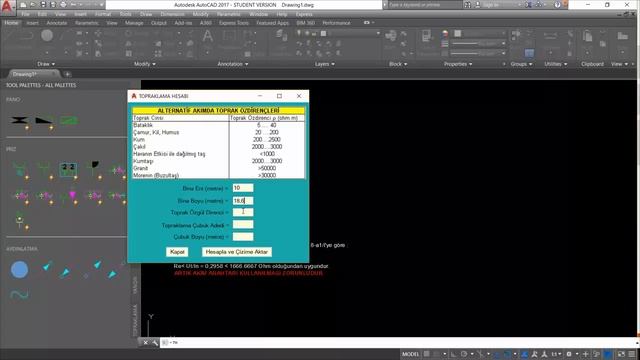This screenshot has width=640, height=360.
Task: Click the Match Properties icon
Action: pyautogui.click(x=427, y=37)
